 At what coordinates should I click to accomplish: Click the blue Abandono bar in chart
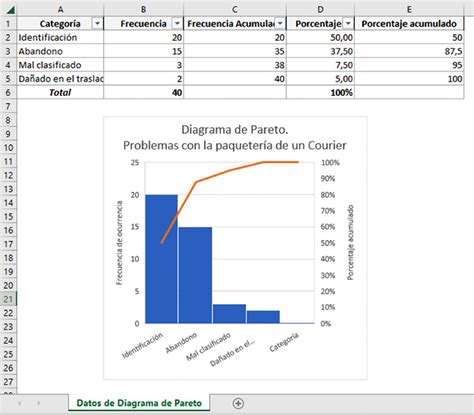click(x=196, y=275)
